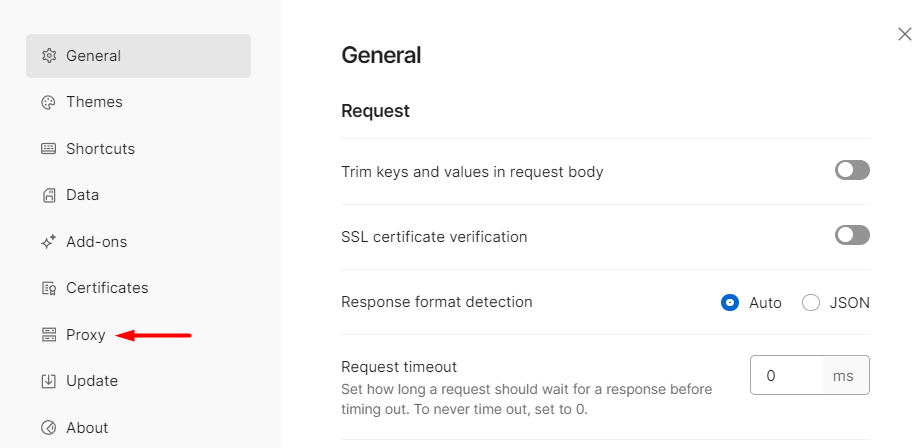Click the Update download icon
The image size is (920, 448).
click(x=49, y=381)
